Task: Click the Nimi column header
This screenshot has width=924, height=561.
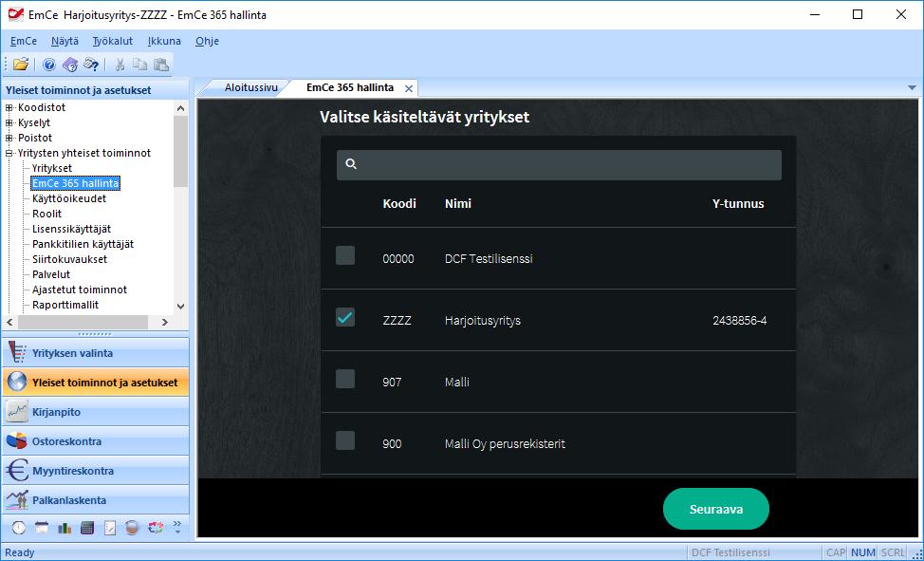Action: [x=458, y=203]
